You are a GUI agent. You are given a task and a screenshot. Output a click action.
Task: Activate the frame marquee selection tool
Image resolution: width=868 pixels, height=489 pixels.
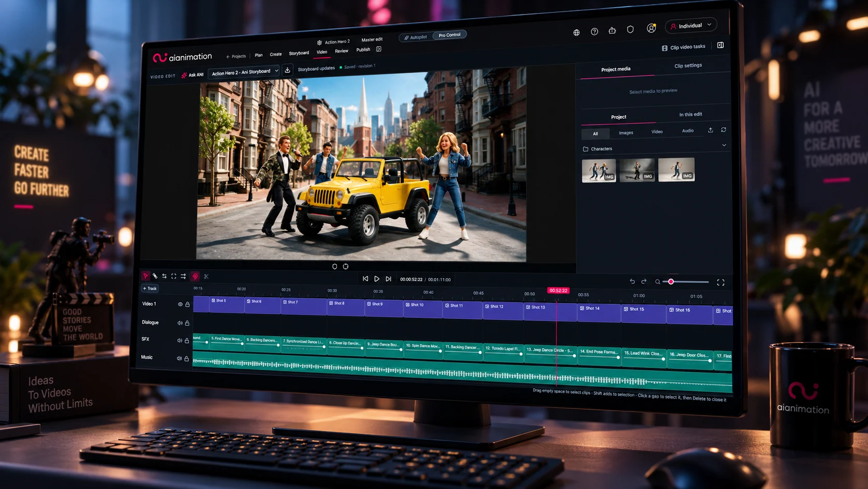[173, 276]
